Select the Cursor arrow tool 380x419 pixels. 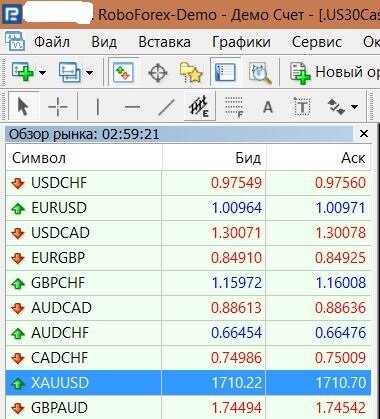23,107
